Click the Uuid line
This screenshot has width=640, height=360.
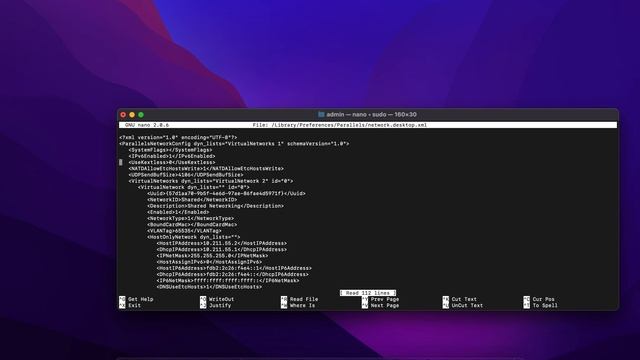227,193
